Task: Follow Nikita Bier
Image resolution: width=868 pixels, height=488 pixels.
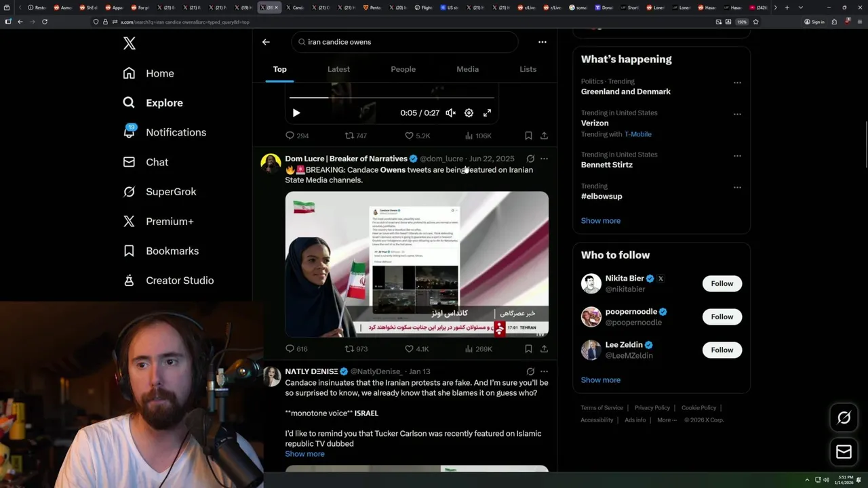Action: [x=722, y=283]
